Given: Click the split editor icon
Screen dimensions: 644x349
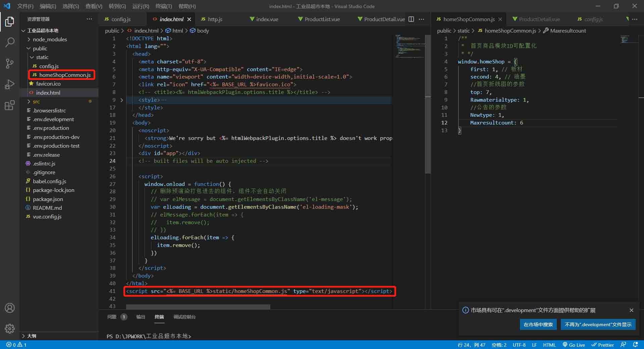Looking at the screenshot, I should [x=411, y=19].
